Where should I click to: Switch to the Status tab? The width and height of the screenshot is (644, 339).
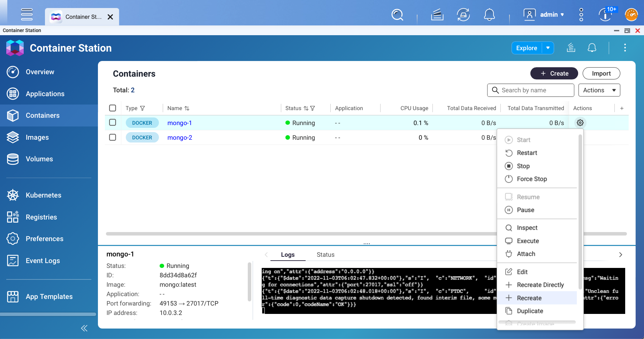click(325, 255)
